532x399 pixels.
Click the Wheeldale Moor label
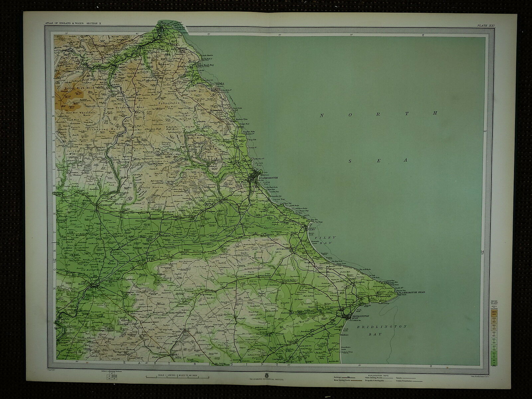[87, 113]
